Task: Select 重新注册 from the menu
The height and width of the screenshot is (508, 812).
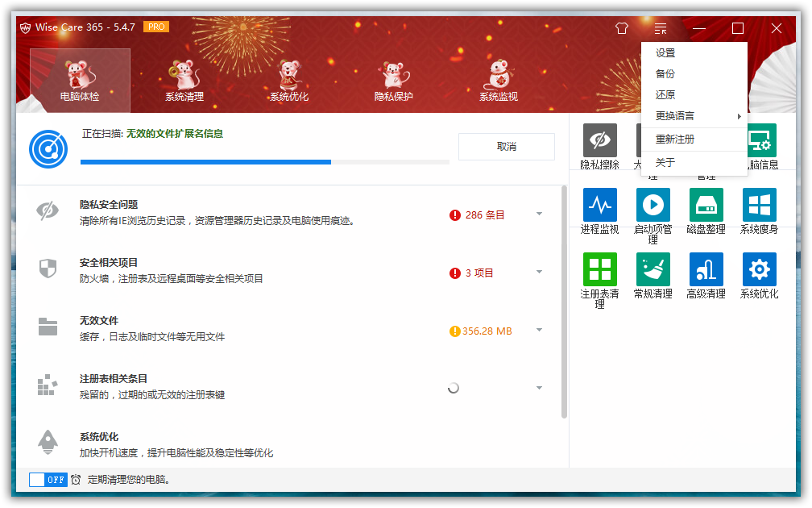Action: pyautogui.click(x=694, y=139)
